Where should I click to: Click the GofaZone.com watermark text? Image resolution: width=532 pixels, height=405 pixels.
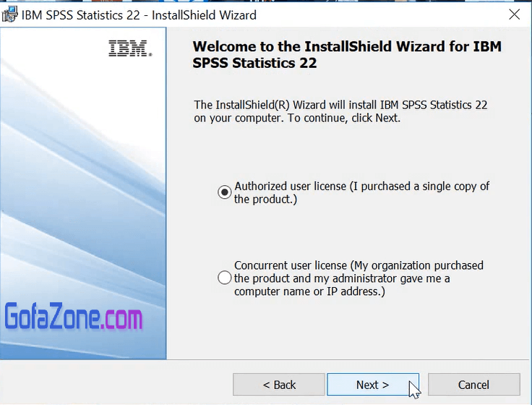pyautogui.click(x=74, y=317)
